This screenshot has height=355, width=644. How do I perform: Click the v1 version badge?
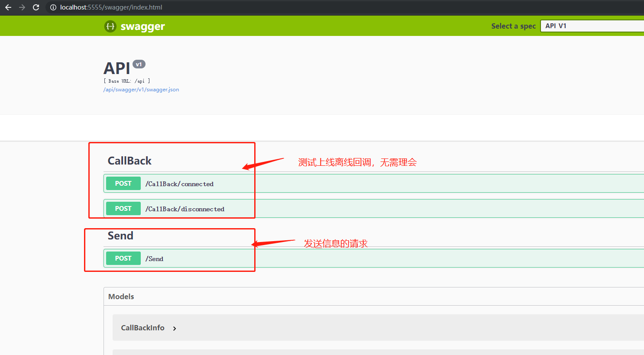point(139,64)
